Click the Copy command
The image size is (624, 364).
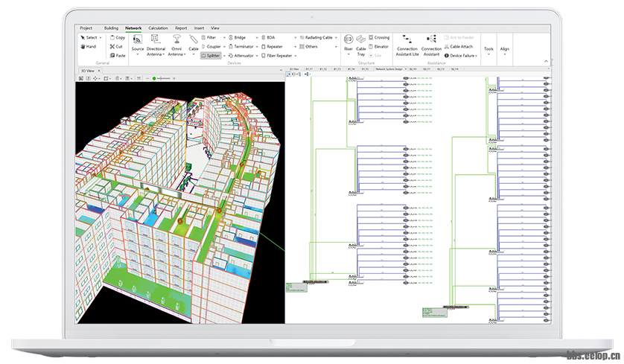(x=118, y=37)
